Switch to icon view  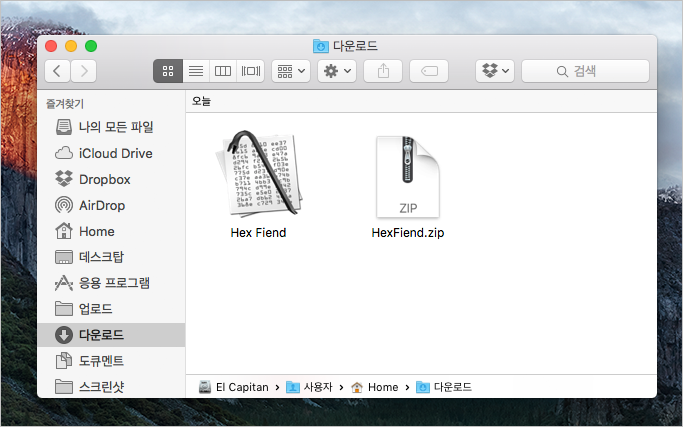(168, 71)
